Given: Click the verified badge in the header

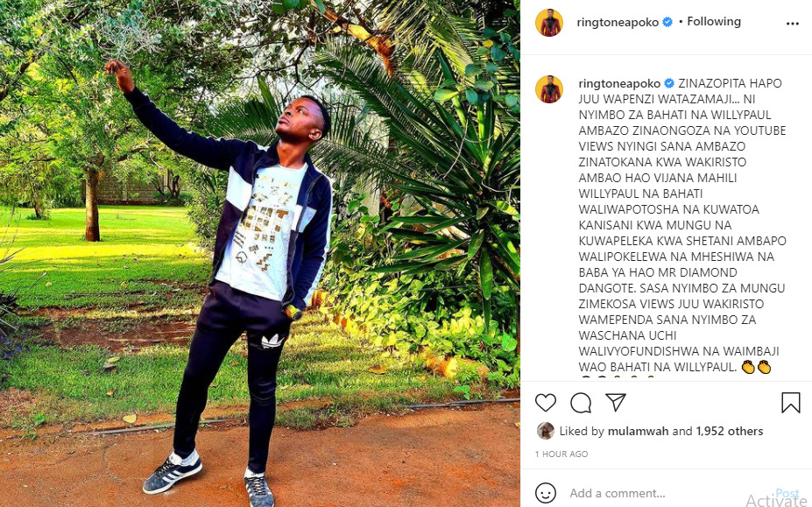Looking at the screenshot, I should (667, 22).
